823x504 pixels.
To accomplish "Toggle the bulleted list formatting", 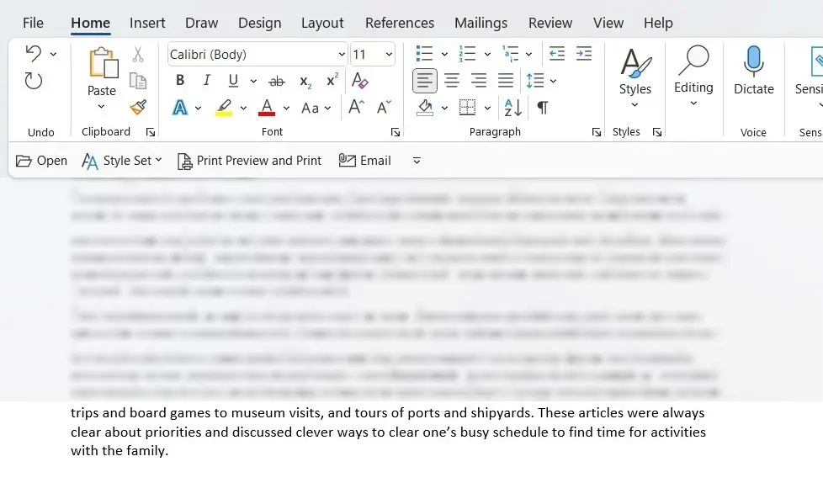I will [x=425, y=53].
